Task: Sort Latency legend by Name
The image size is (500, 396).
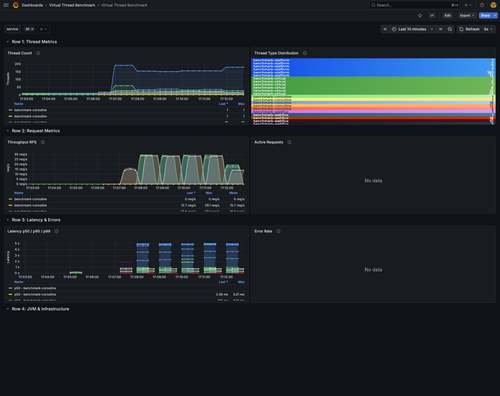Action: [x=19, y=282]
